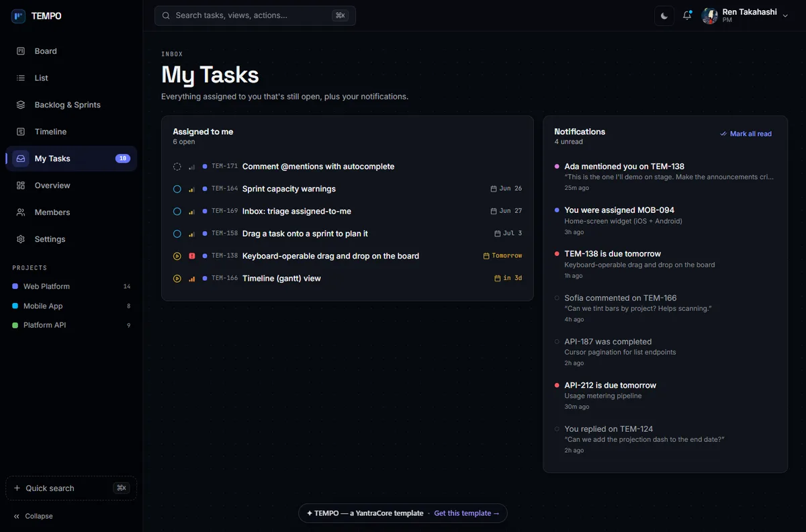This screenshot has height=532, width=806.
Task: Open Sofia commented on TEM-166 notification
Action: tap(665, 308)
